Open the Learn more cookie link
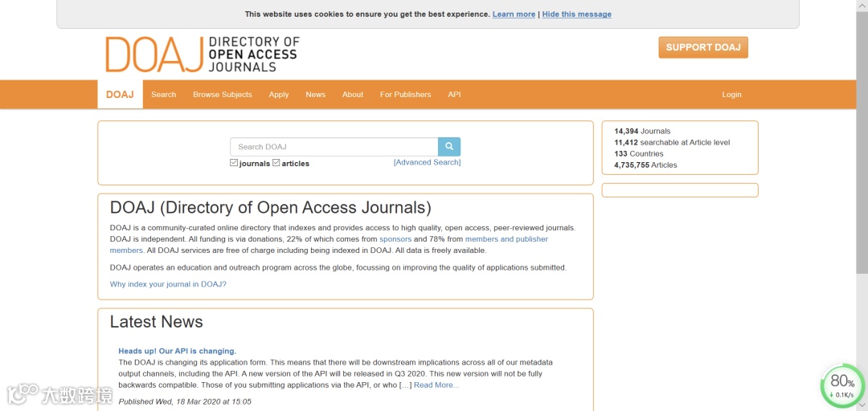Image resolution: width=868 pixels, height=411 pixels. (x=514, y=14)
